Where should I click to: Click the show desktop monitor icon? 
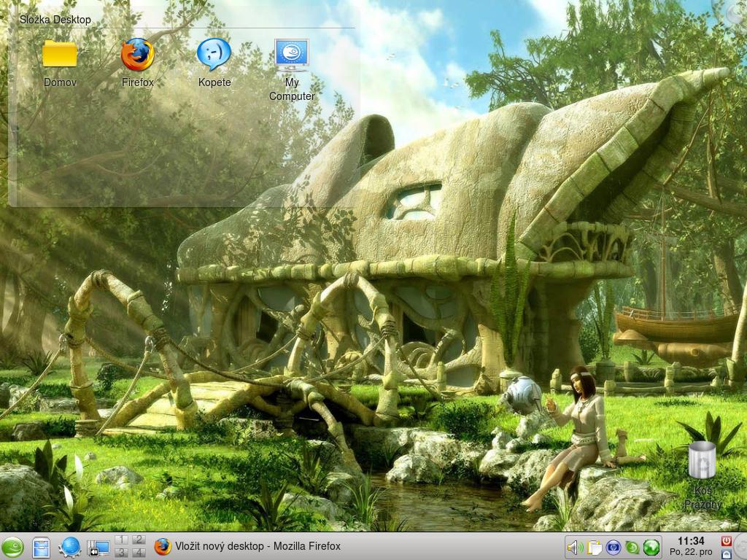click(98, 547)
